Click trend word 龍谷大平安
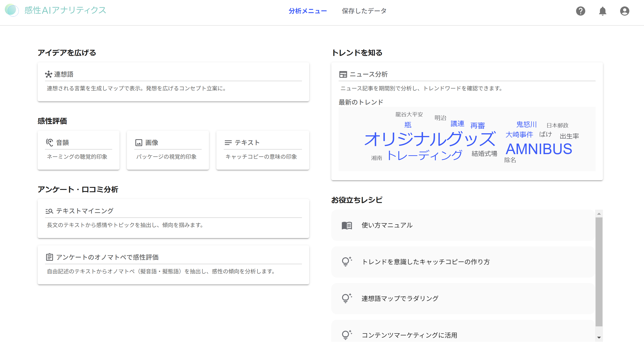Viewport: 644px width, 361px height. (x=409, y=114)
